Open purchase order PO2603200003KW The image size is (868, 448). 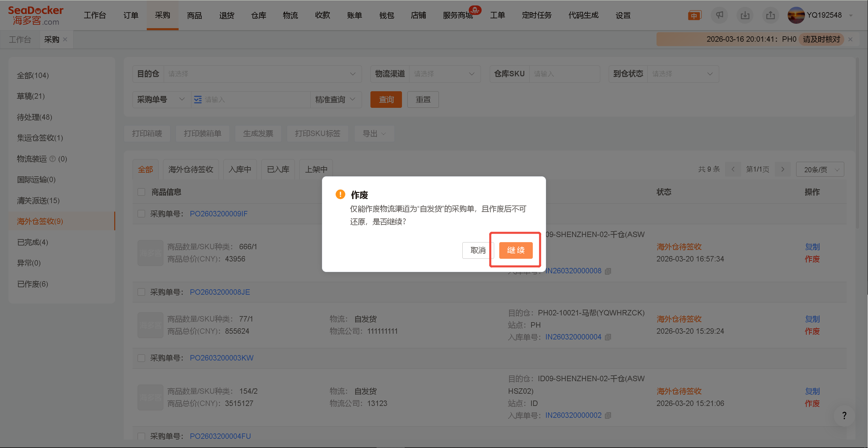point(221,358)
